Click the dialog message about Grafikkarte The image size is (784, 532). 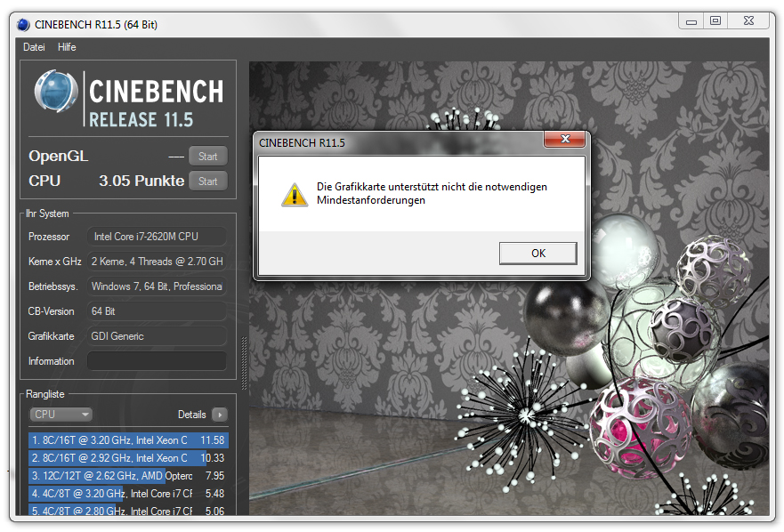click(x=432, y=194)
